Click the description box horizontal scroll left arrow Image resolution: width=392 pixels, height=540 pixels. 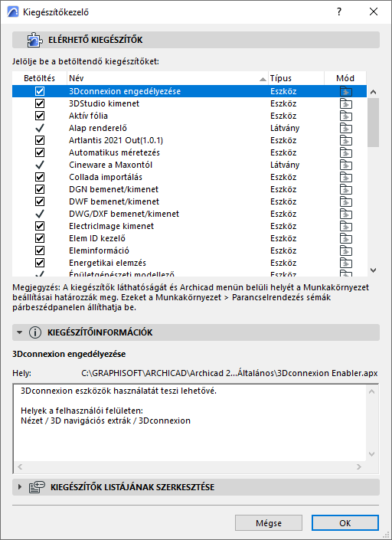click(x=20, y=467)
